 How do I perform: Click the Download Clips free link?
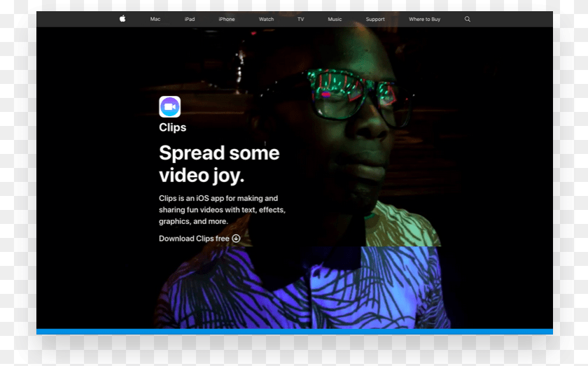point(199,239)
